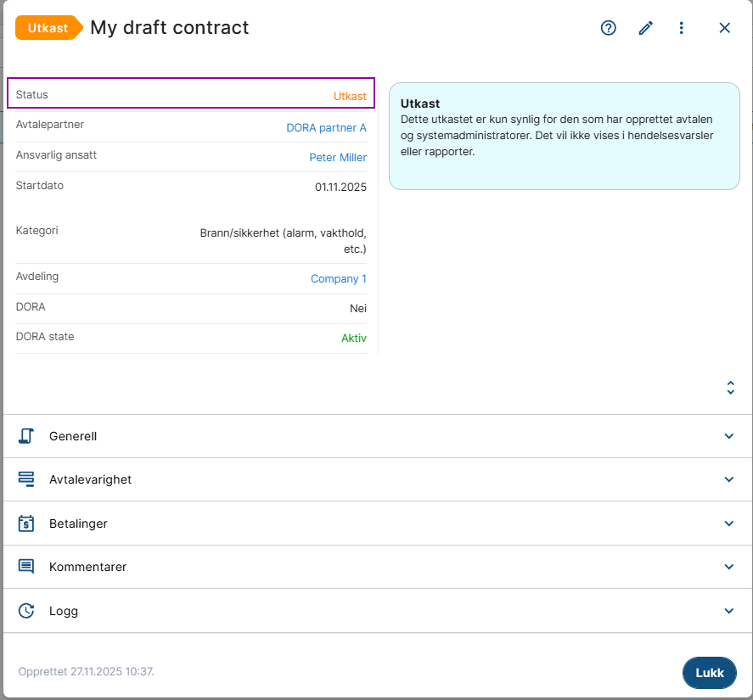Collapse the summary with the up-down arrows
Image resolution: width=753 pixels, height=700 pixels.
click(730, 388)
